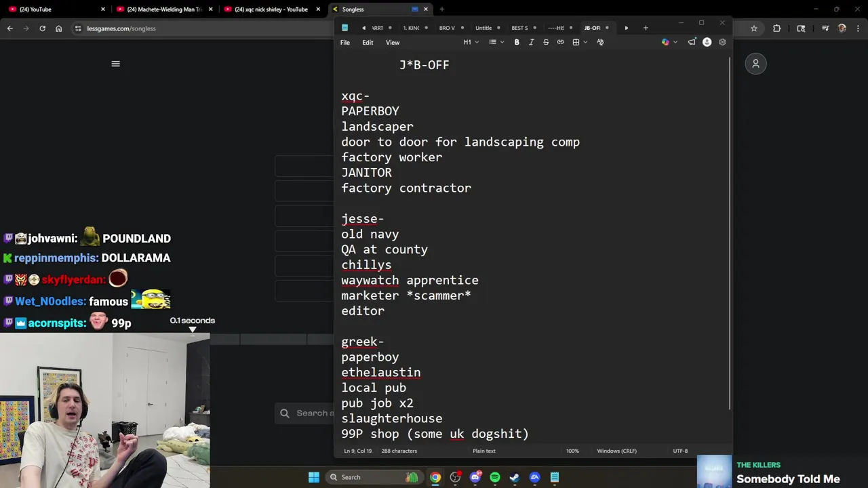
Task: Click the Notepad app icon in title bar
Action: click(344, 28)
